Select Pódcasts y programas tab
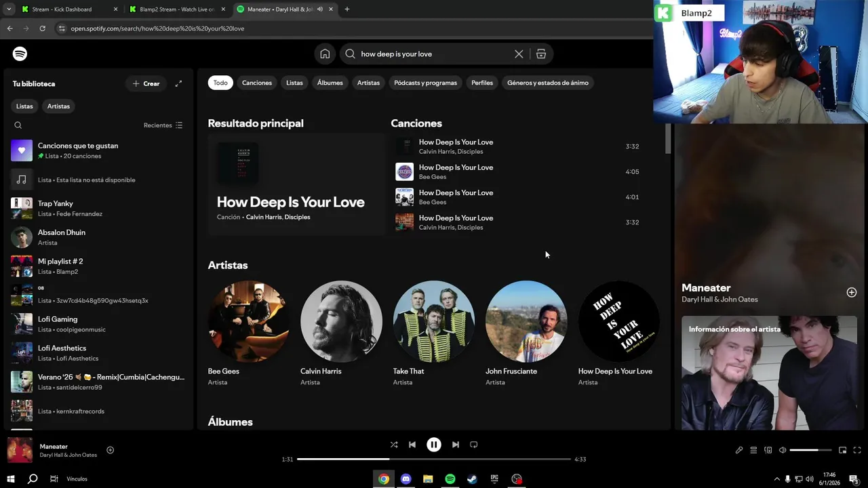 pos(426,83)
